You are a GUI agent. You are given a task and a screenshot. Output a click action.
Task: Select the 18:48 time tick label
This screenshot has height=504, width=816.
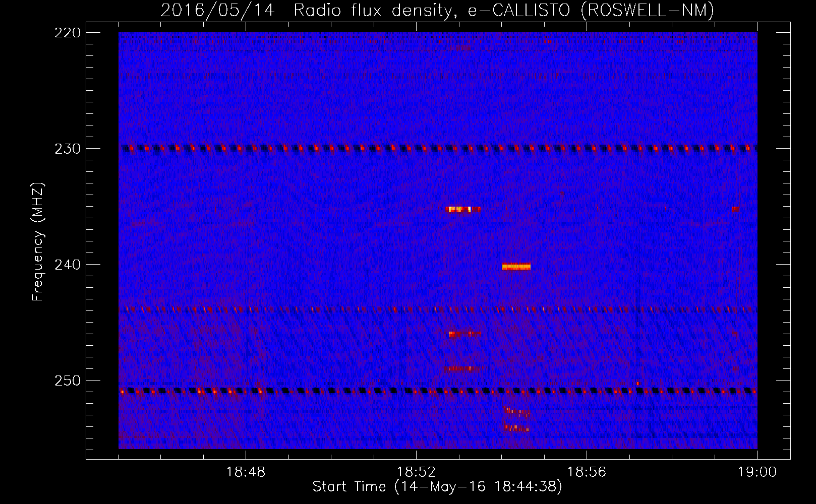coord(246,472)
